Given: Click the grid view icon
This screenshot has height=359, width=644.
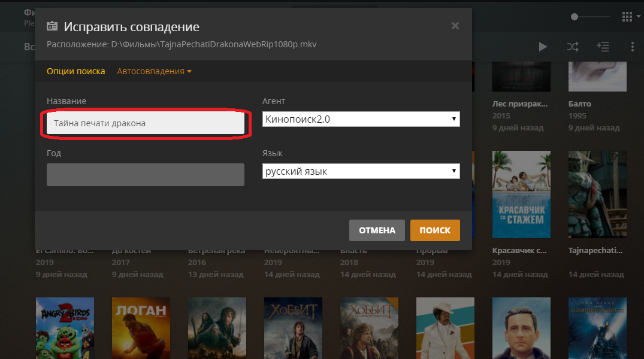Looking at the screenshot, I should (627, 16).
